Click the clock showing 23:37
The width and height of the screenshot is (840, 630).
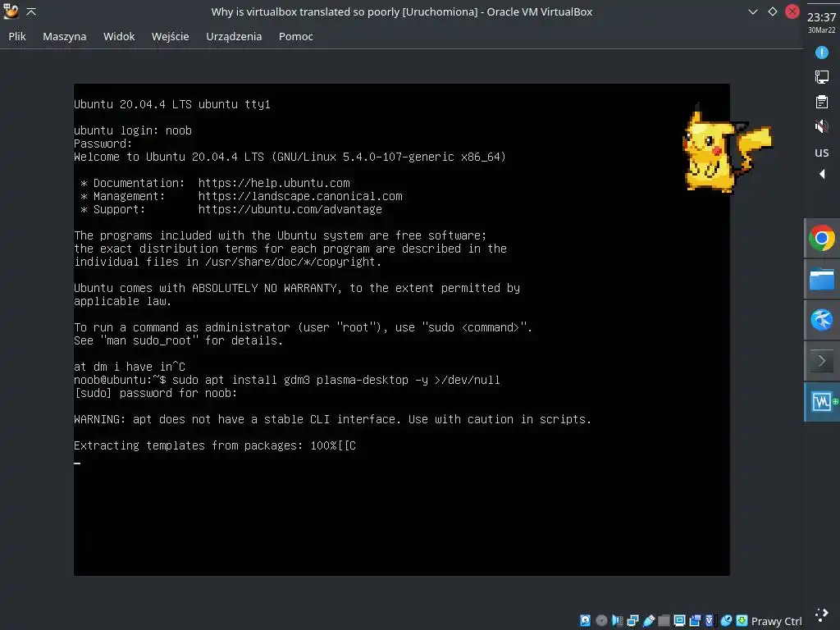(x=822, y=17)
